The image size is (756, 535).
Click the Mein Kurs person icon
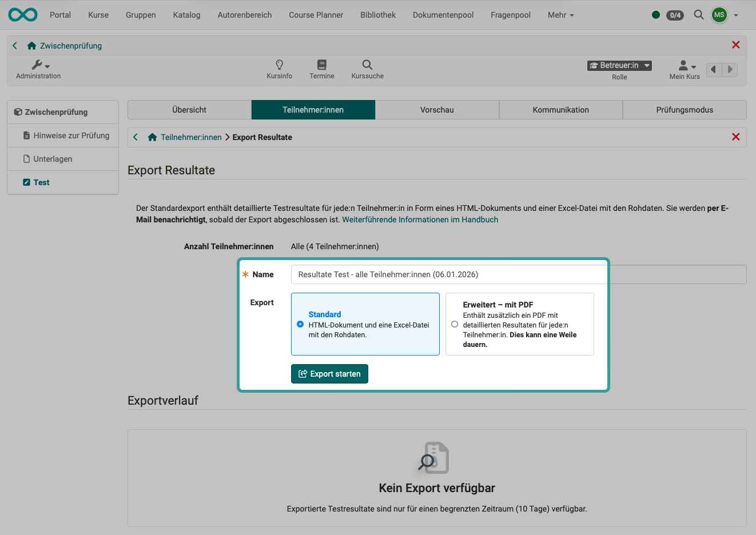tap(682, 65)
